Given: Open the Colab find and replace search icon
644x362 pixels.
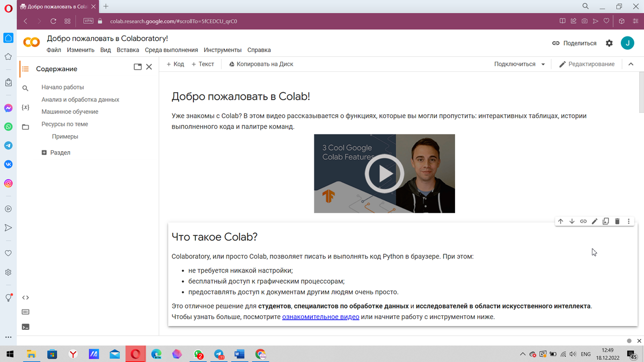Looking at the screenshot, I should click(25, 88).
